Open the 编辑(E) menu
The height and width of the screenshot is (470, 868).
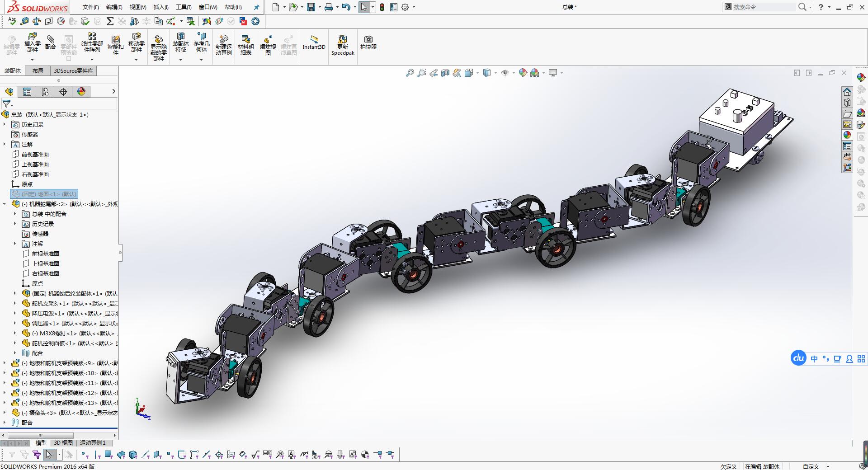coord(114,7)
